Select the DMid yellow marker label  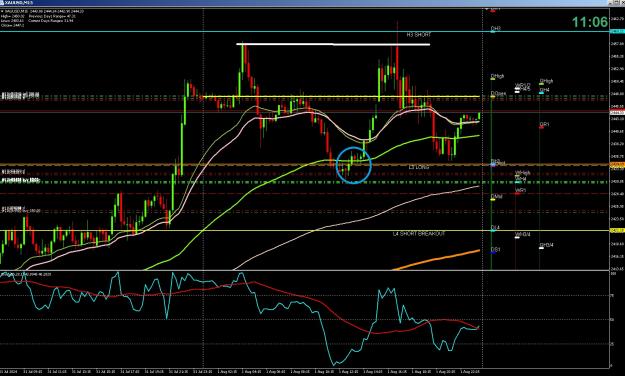tap(496, 197)
